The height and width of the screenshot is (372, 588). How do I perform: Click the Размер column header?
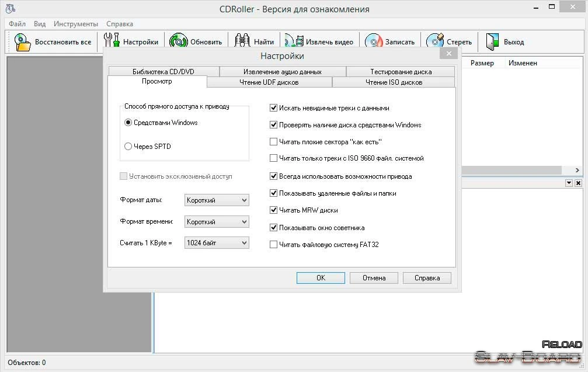pyautogui.click(x=482, y=63)
